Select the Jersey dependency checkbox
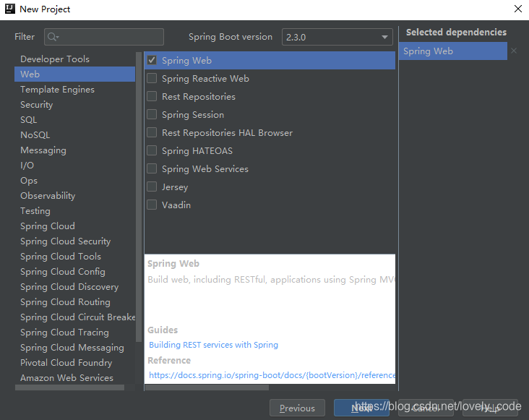This screenshot has height=420, width=529. [x=152, y=187]
